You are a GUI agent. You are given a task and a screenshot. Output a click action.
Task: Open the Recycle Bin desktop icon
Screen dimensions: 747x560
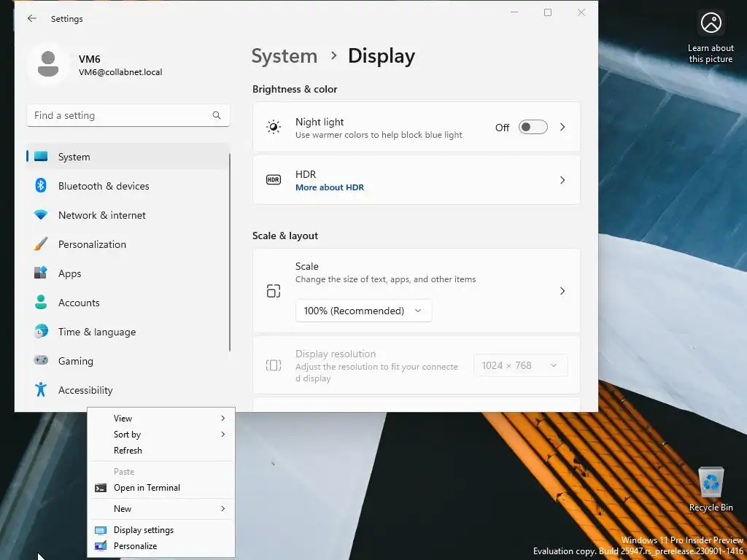point(711,489)
